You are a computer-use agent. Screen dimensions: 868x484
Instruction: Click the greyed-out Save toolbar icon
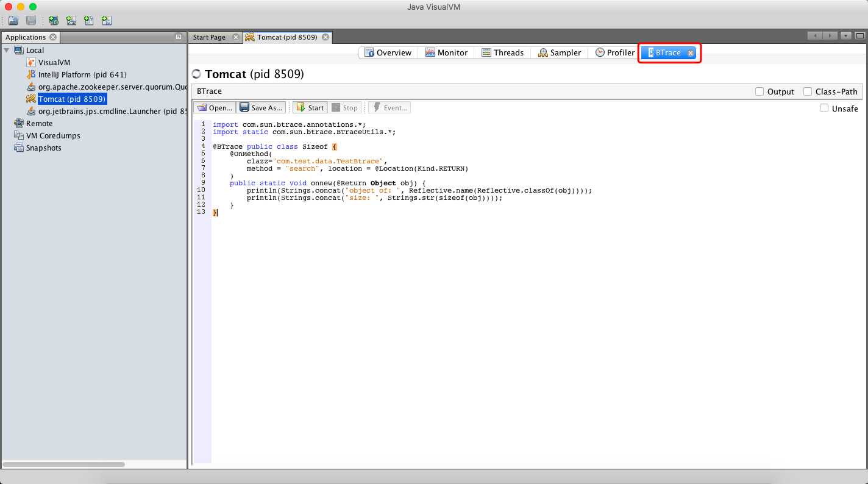point(31,21)
